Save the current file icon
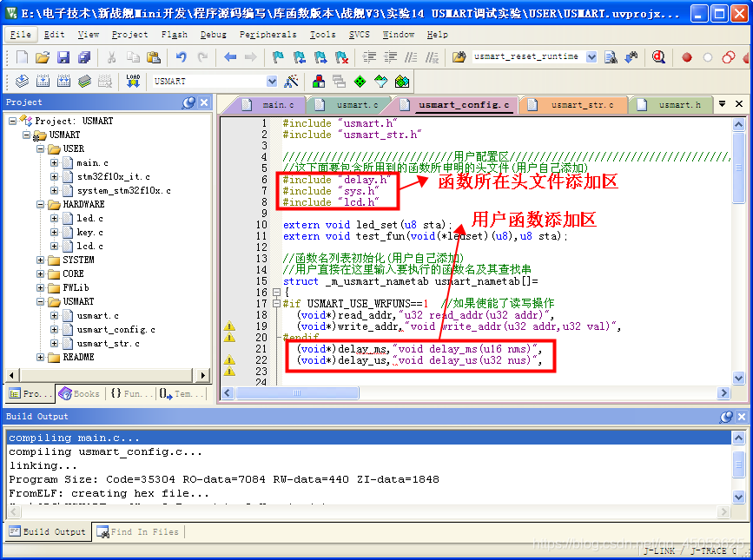This screenshot has height=560, width=753. point(63,57)
